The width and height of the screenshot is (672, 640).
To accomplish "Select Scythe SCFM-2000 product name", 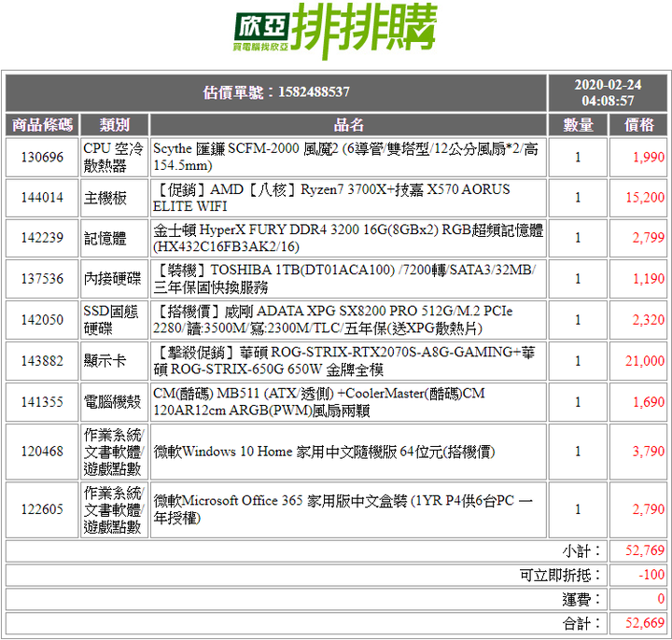I will point(345,158).
